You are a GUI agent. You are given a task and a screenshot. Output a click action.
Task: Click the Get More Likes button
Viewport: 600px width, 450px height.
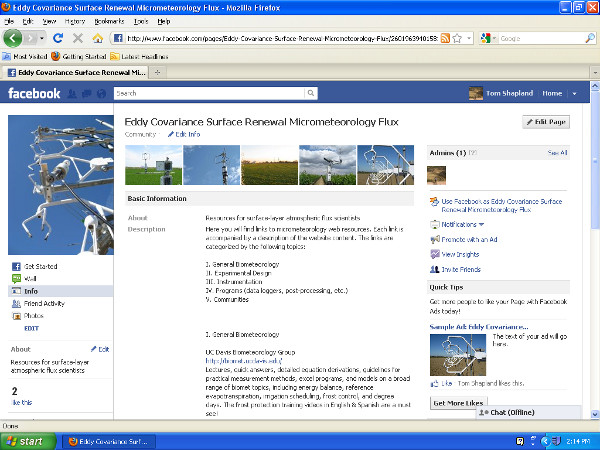click(459, 402)
